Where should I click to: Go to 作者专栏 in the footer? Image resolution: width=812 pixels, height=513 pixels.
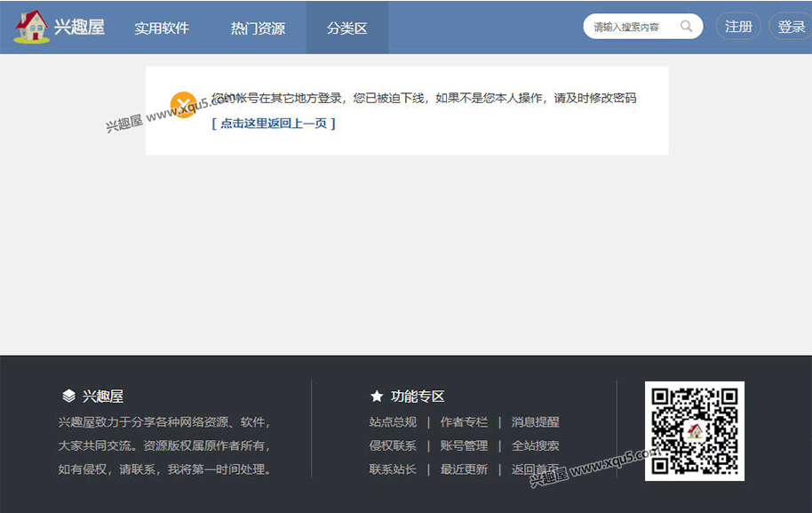[464, 422]
